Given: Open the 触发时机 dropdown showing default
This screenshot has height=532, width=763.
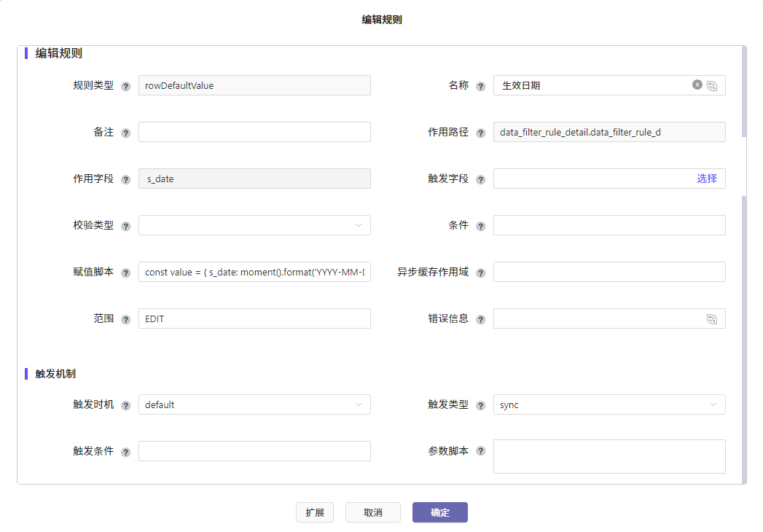Looking at the screenshot, I should [254, 404].
